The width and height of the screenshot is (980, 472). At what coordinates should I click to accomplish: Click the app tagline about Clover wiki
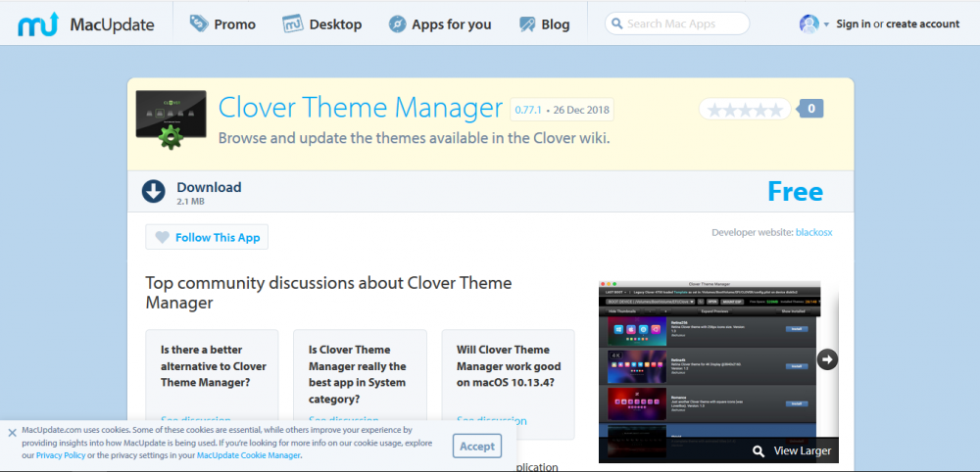click(x=414, y=138)
